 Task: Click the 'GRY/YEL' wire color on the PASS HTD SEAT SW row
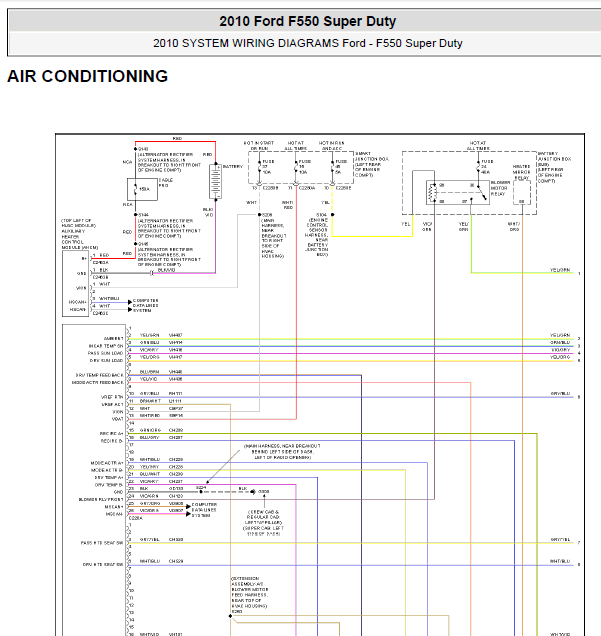[x=149, y=539]
